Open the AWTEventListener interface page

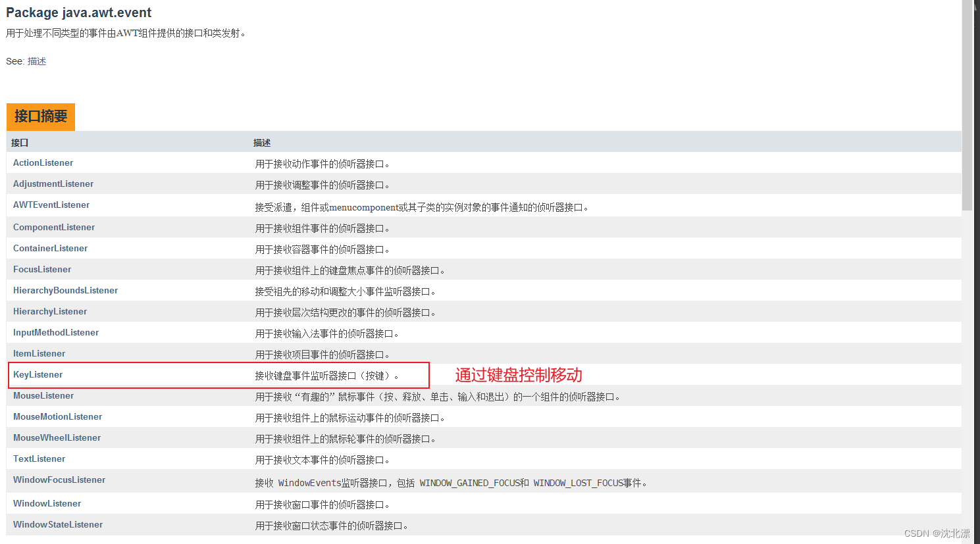point(51,205)
